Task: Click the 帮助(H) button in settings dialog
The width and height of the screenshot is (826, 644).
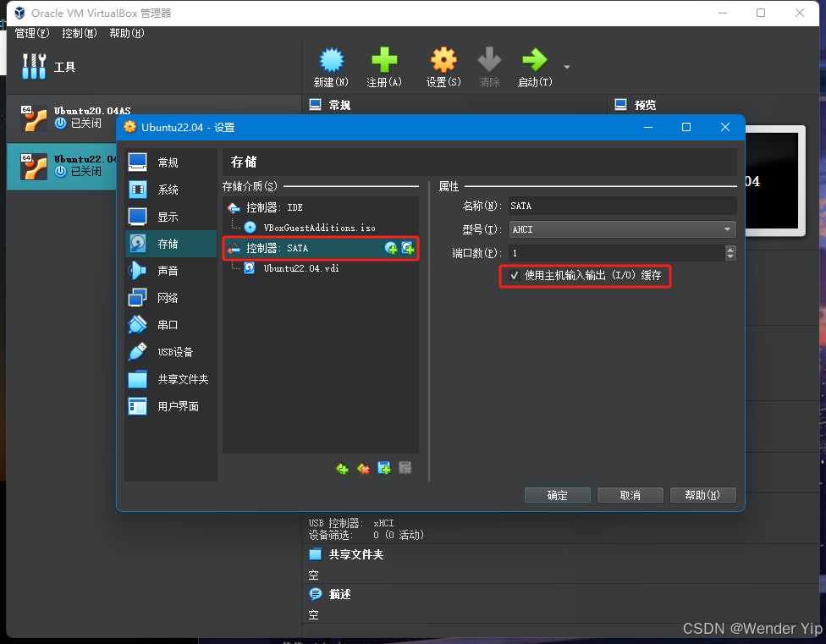Action: (702, 496)
